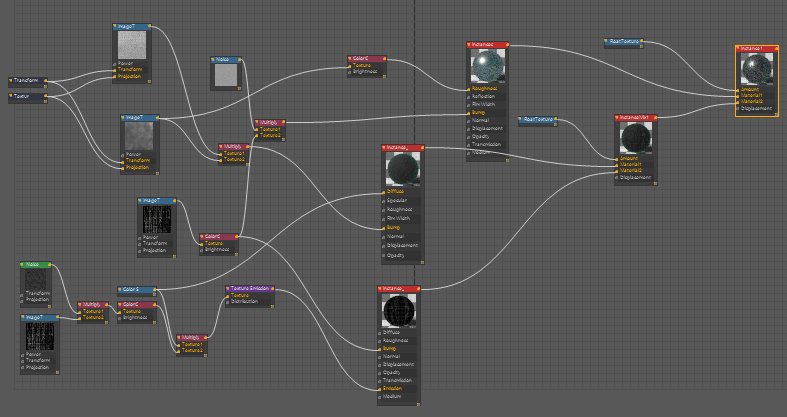The image size is (787, 417).
Task: Collapse the blue Noise node triangle
Action: [213, 59]
